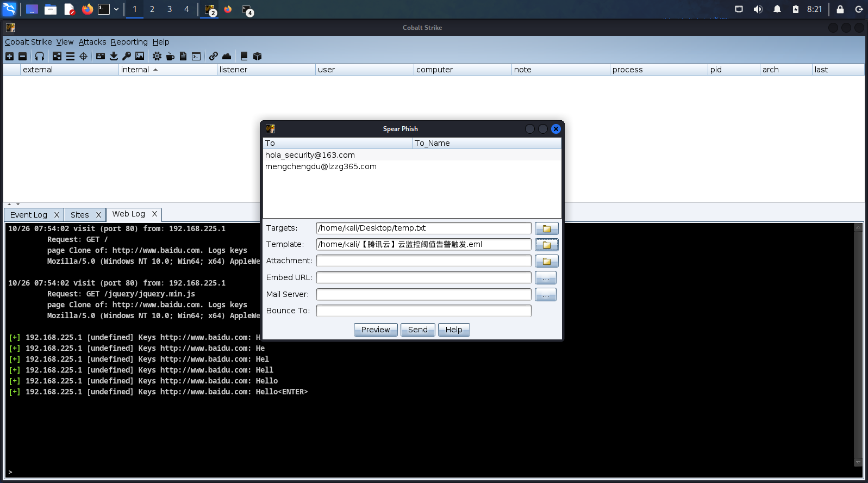Click the crosshair Targets view icon
The image size is (868, 483).
pos(83,56)
